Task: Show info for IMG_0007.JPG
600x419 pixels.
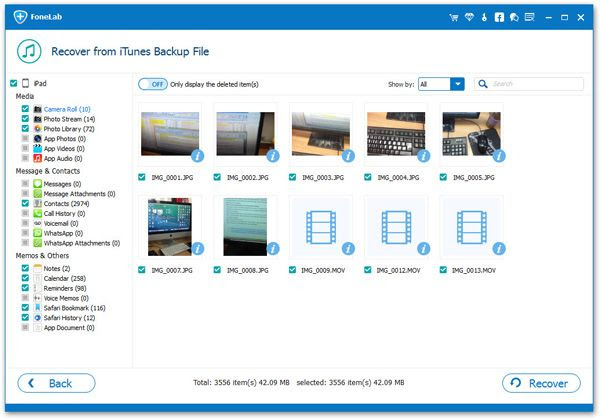Action: [197, 249]
